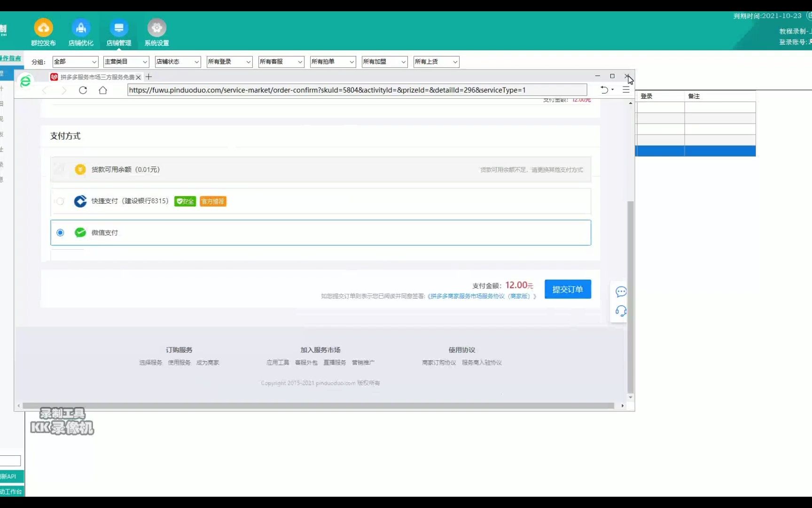812x508 pixels.
Task: Open the 应用工具 footer link
Action: [x=278, y=363]
